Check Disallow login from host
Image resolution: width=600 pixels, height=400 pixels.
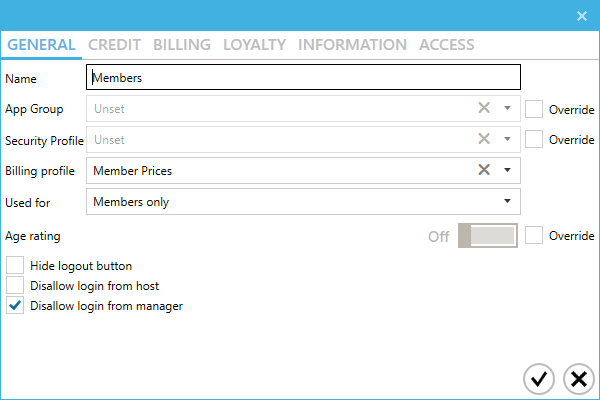click(x=15, y=285)
